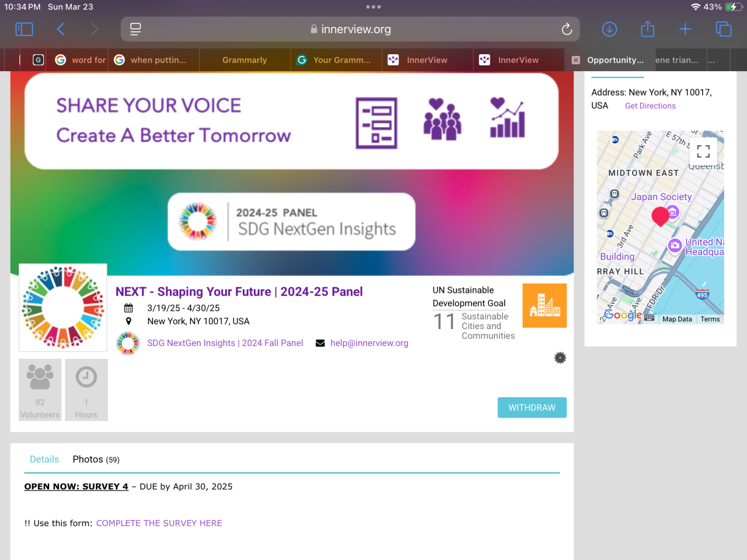Click the Map Data link
Viewport: 747px width, 560px height.
point(677,319)
